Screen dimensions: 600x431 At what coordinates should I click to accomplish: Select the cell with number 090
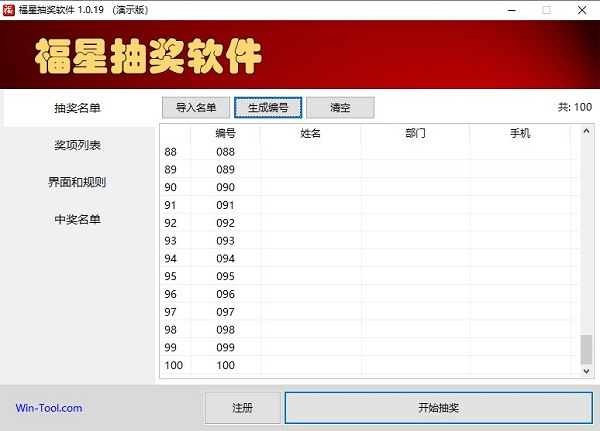tap(225, 187)
